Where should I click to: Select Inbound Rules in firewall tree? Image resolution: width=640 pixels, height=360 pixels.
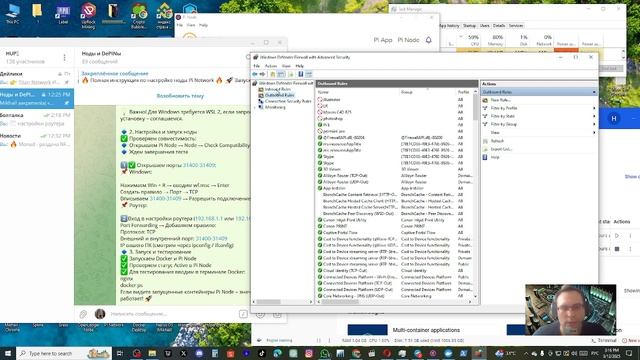(278, 89)
